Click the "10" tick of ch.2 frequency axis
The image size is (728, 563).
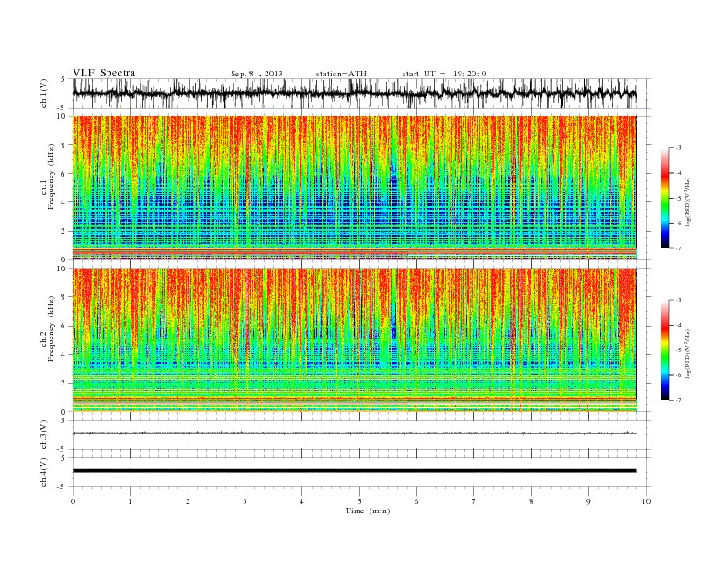point(63,268)
